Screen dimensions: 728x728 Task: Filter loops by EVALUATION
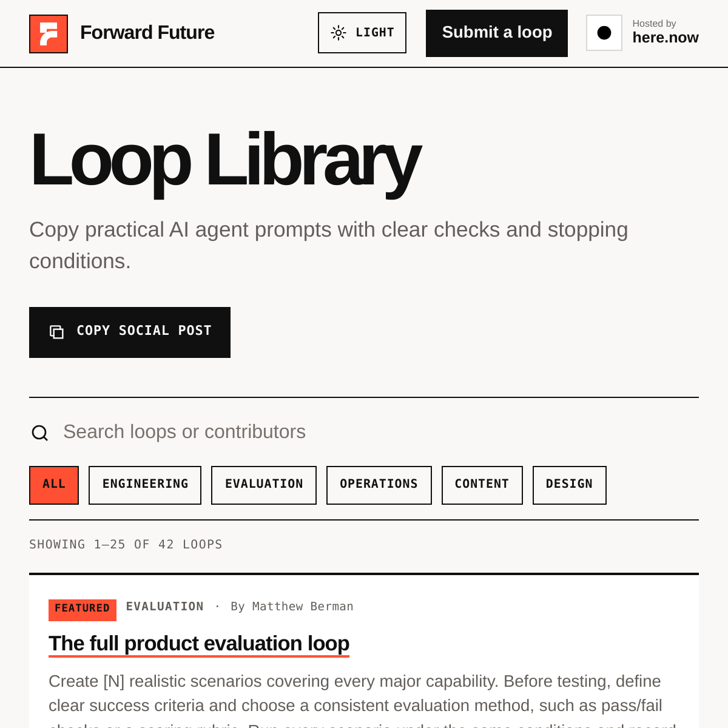[x=264, y=485]
